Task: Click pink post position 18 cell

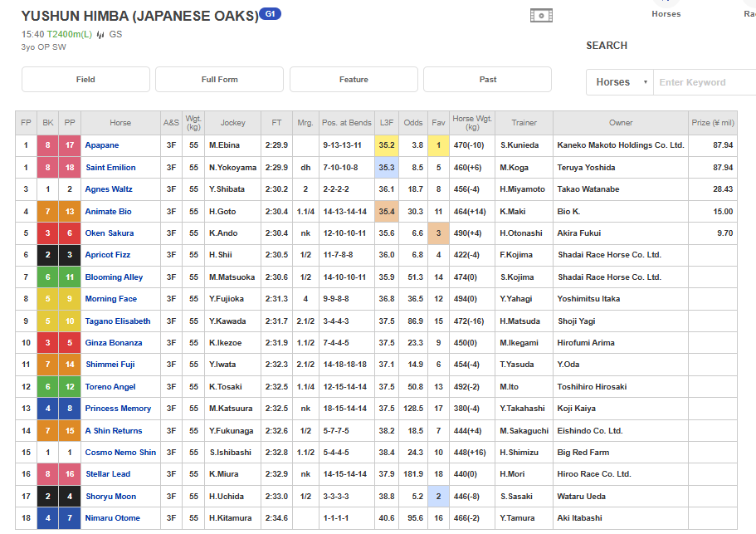Action: 70,168
